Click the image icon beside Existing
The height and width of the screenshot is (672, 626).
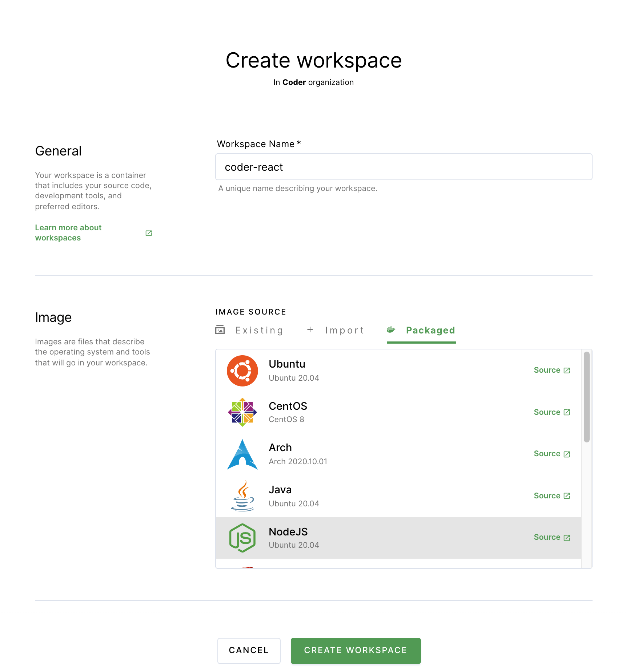click(x=220, y=330)
